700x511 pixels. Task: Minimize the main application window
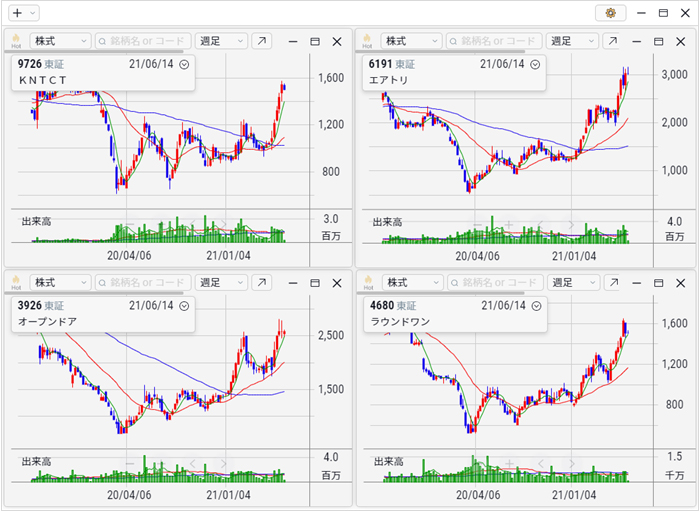[x=641, y=13]
